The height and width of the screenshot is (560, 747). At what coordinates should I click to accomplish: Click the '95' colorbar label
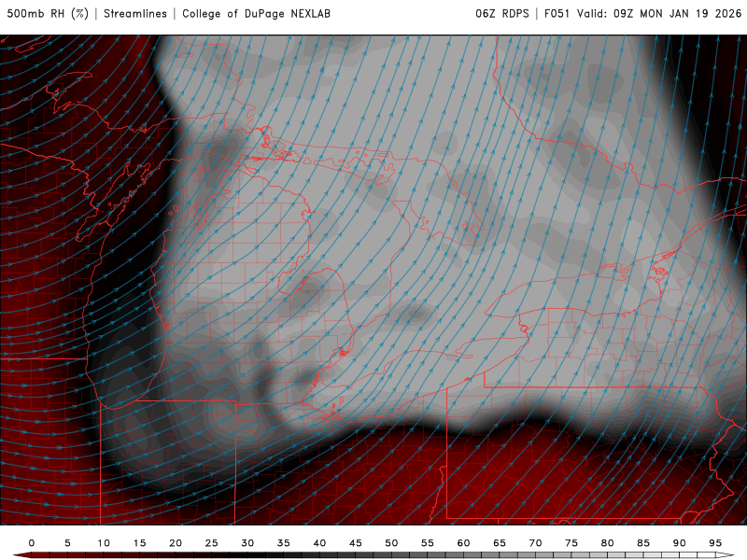point(715,543)
